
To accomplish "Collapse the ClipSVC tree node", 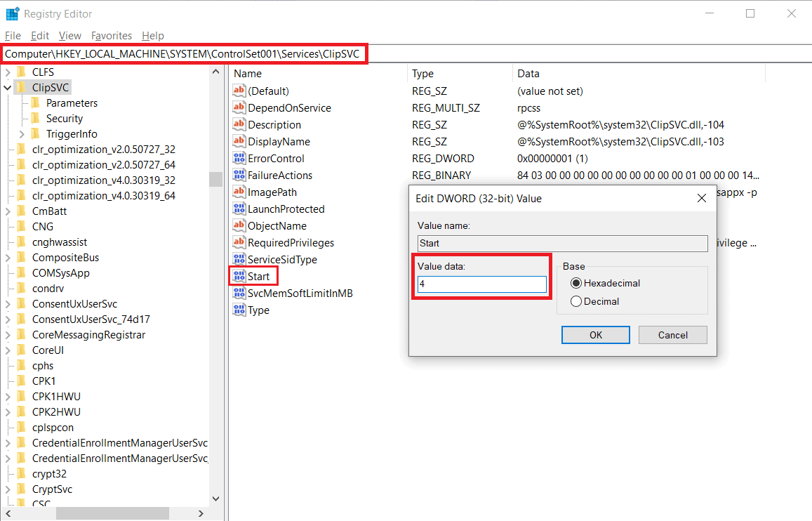I will pos(7,88).
